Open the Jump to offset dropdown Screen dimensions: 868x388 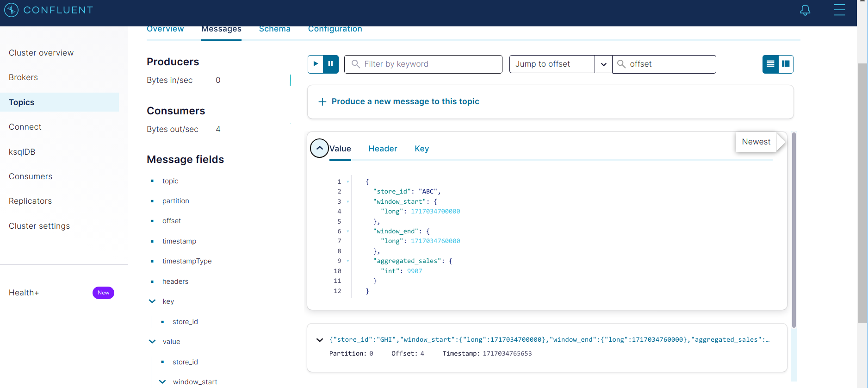(603, 64)
